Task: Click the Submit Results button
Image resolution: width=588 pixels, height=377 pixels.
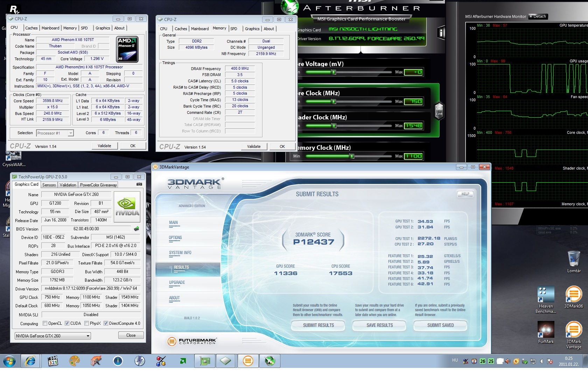Action: coord(318,325)
